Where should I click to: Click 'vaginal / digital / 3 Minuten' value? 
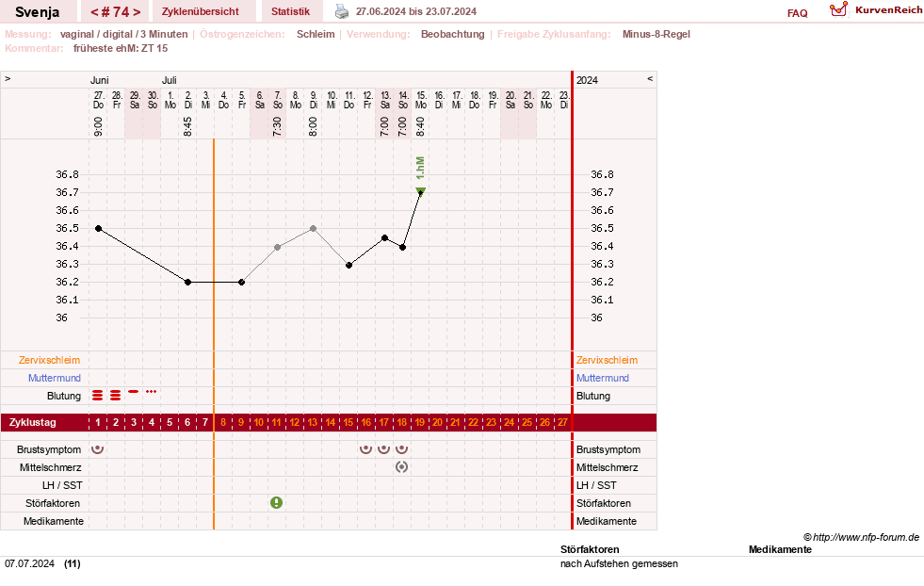point(123,34)
